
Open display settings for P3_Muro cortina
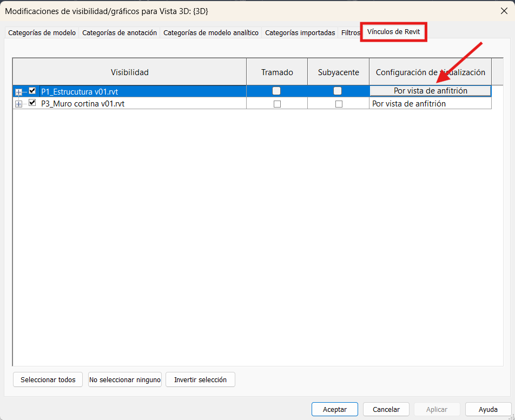tap(430, 104)
